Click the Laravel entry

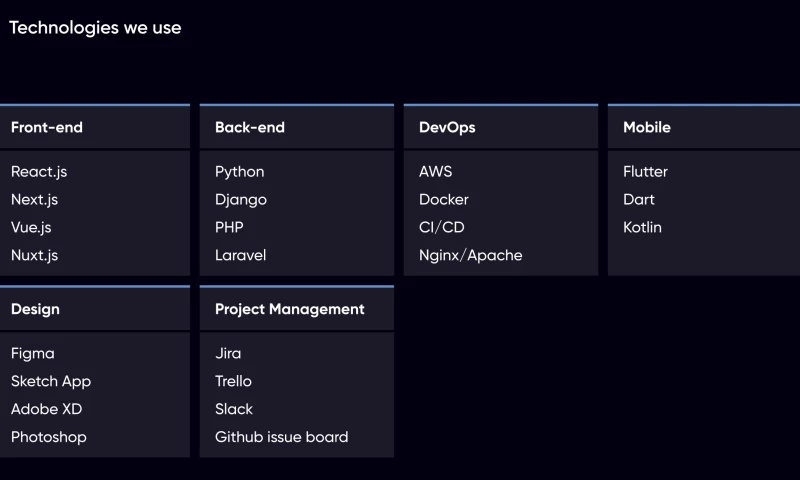click(241, 256)
